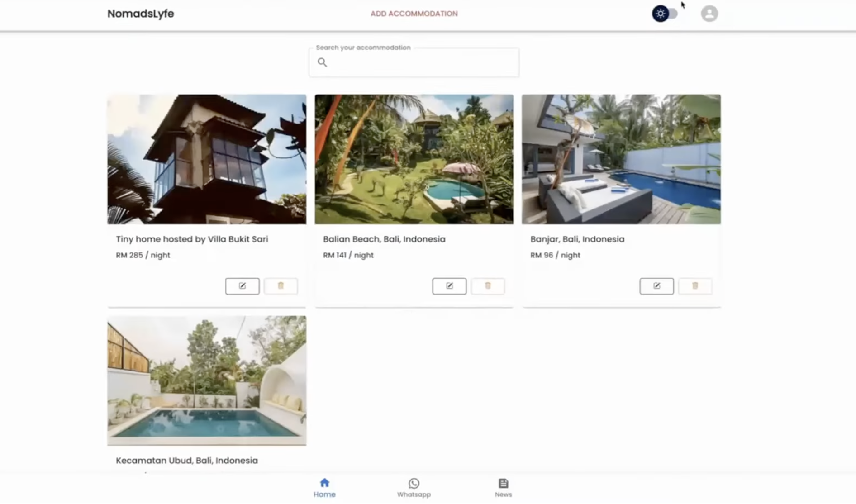Edit the Tiny home Villa Bukit Sari listing

click(243, 286)
